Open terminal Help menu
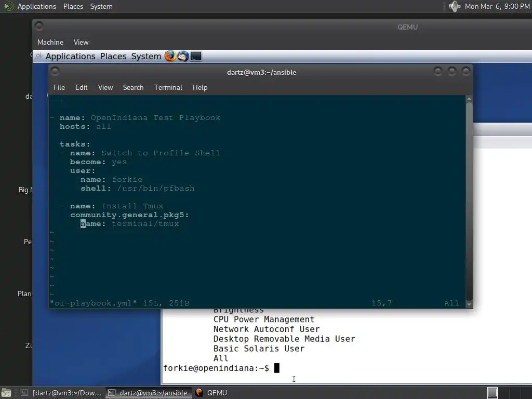 [200, 87]
